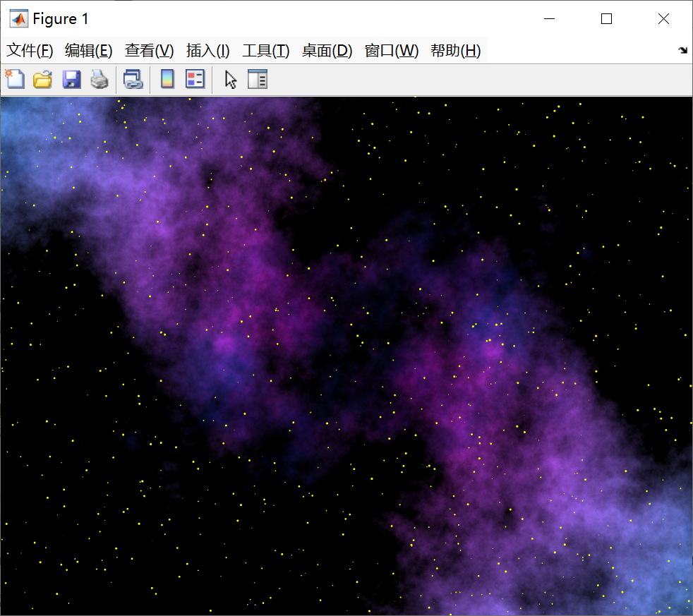The width and height of the screenshot is (693, 616).
Task: Click the Link Plot toolbar icon
Action: tap(133, 80)
